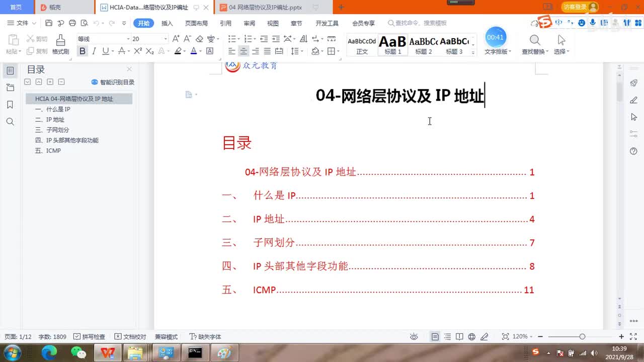The height and width of the screenshot is (362, 644).
Task: Switch to the 04 网络层协议及IP编址.pptx tab
Action: [x=265, y=8]
